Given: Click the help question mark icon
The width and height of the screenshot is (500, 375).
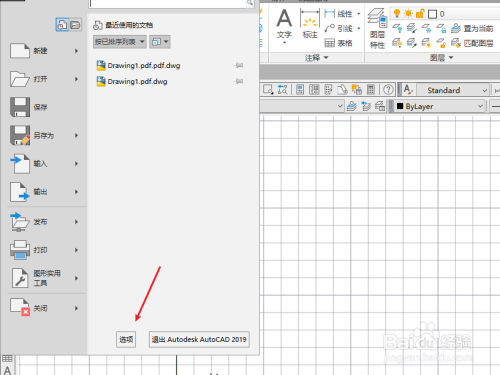Looking at the screenshot, I should pyautogui.click(x=388, y=90).
